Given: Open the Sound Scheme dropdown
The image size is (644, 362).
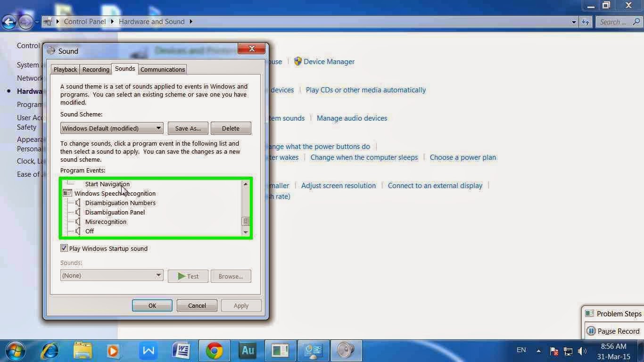Looking at the screenshot, I should (112, 128).
